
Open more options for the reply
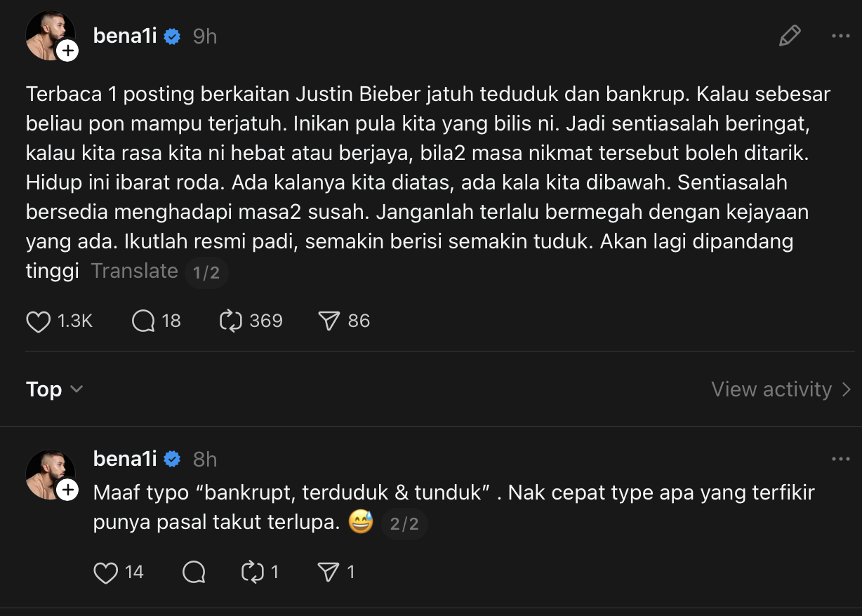click(x=840, y=459)
